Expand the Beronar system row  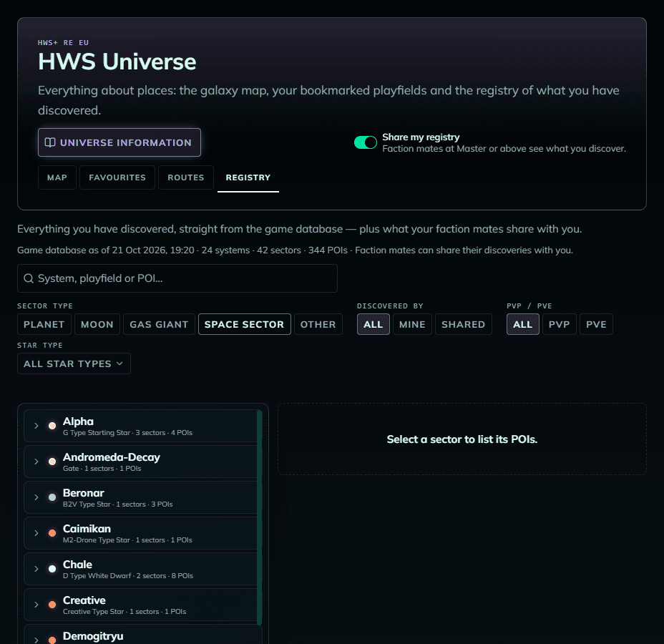pos(36,497)
